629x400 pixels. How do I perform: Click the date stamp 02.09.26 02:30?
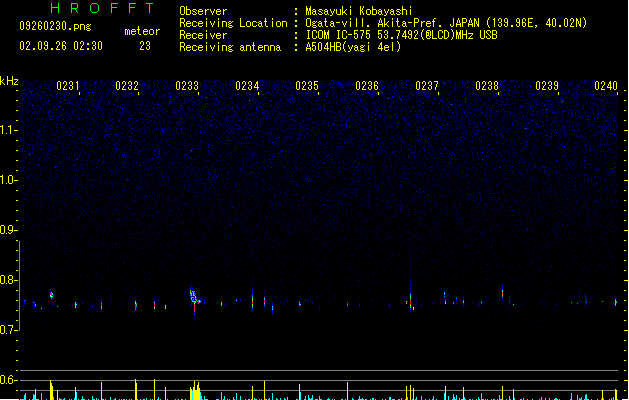pyautogui.click(x=61, y=46)
